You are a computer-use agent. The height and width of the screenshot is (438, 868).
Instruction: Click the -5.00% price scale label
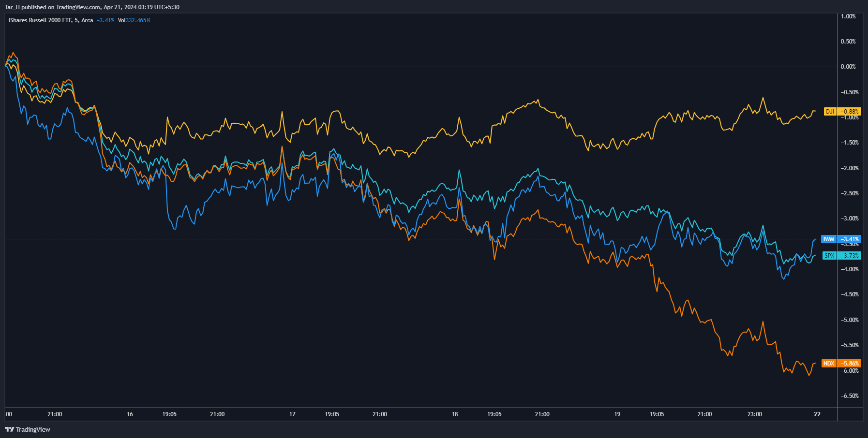pos(849,320)
